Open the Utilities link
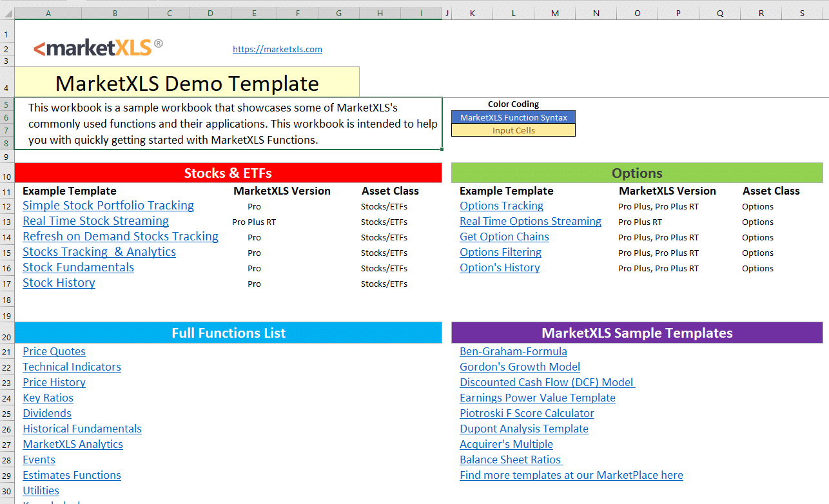 coord(41,490)
